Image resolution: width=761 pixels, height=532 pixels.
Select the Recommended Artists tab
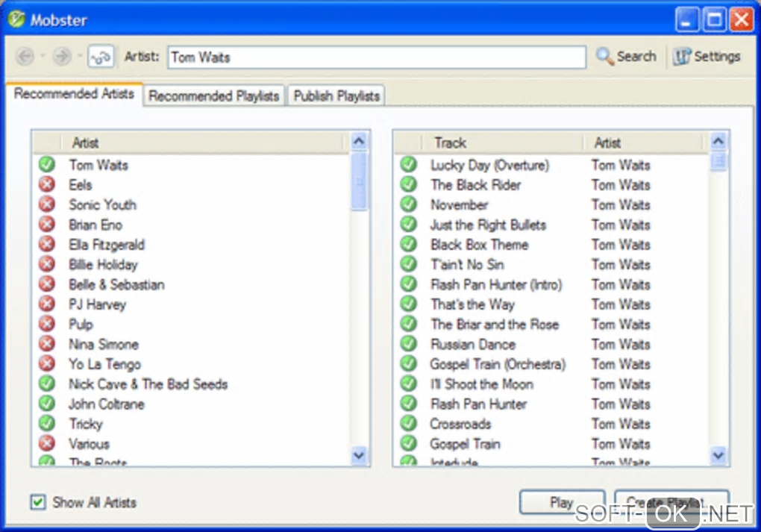pyautogui.click(x=74, y=93)
